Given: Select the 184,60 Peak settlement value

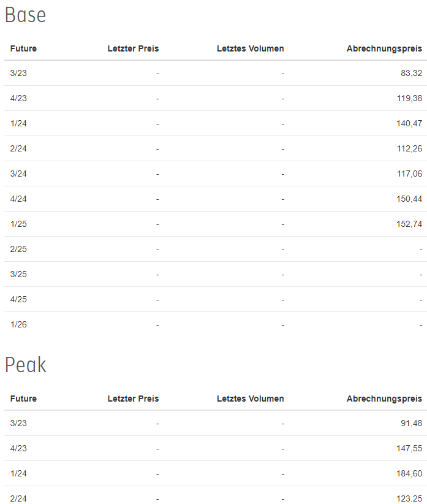Looking at the screenshot, I should click(x=409, y=473).
